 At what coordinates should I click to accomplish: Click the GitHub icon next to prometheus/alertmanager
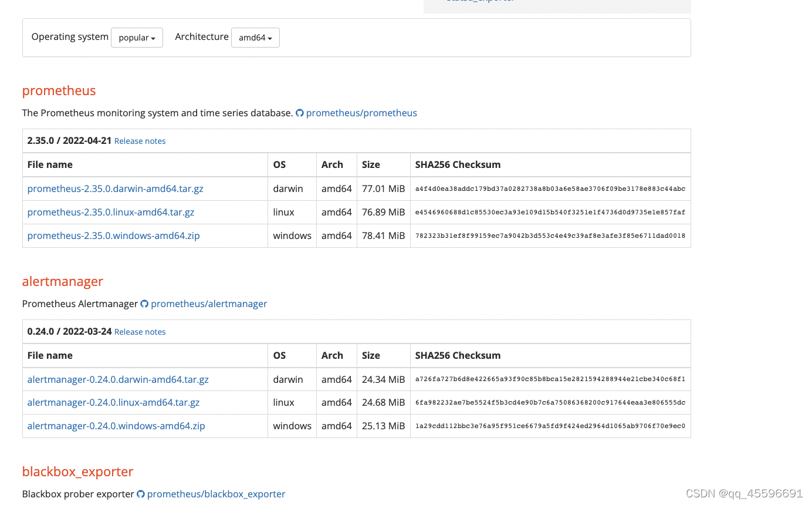click(x=144, y=304)
